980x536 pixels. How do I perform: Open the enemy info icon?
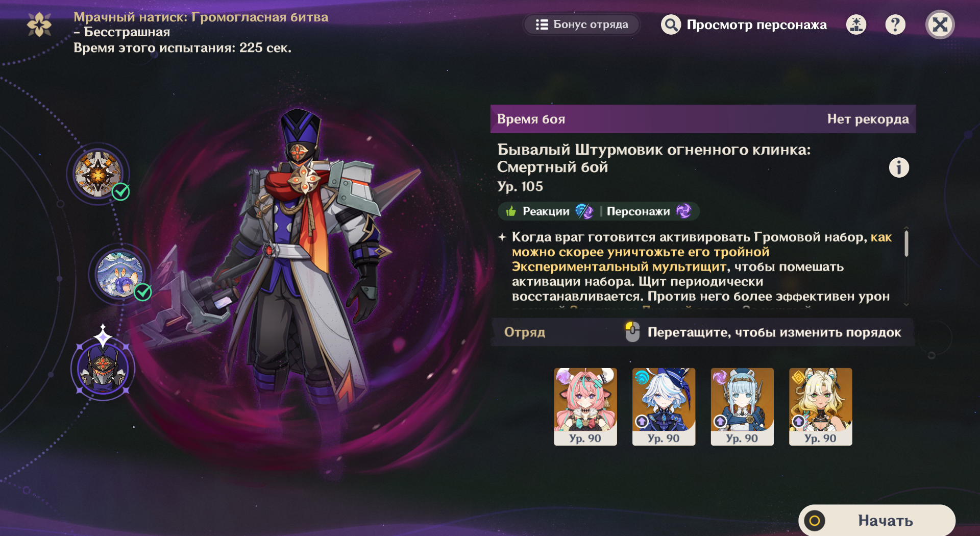pyautogui.click(x=899, y=167)
